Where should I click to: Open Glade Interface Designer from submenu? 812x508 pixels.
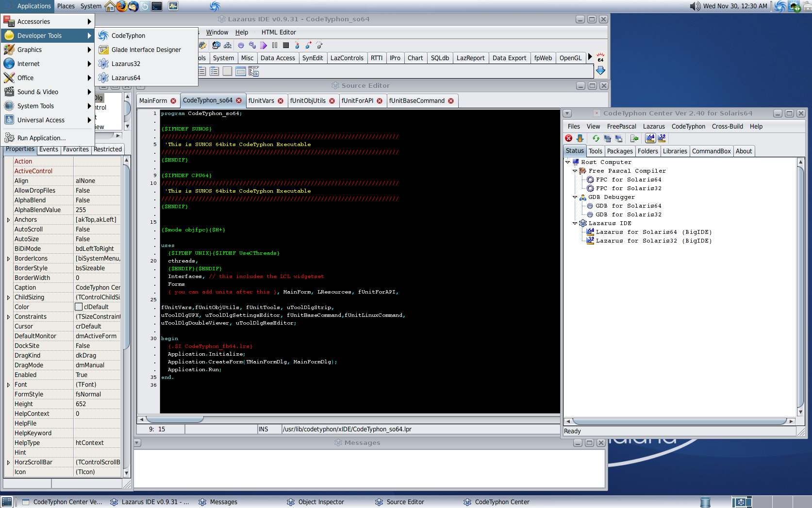pyautogui.click(x=146, y=49)
